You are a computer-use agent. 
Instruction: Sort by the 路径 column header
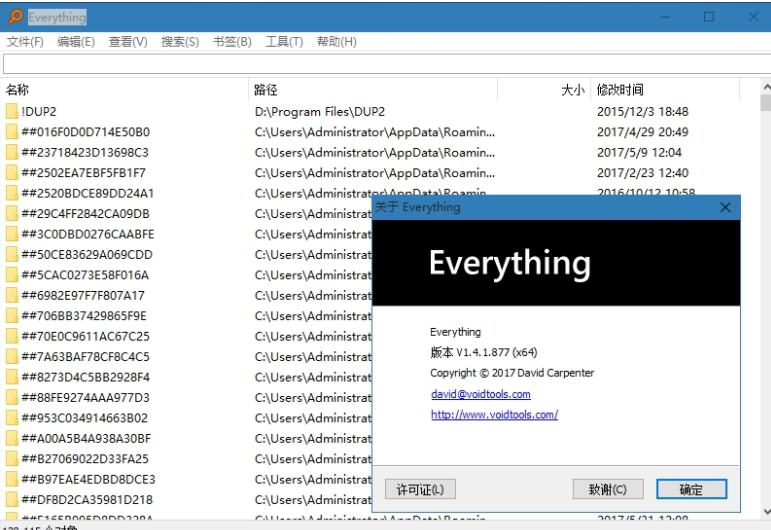pos(374,89)
